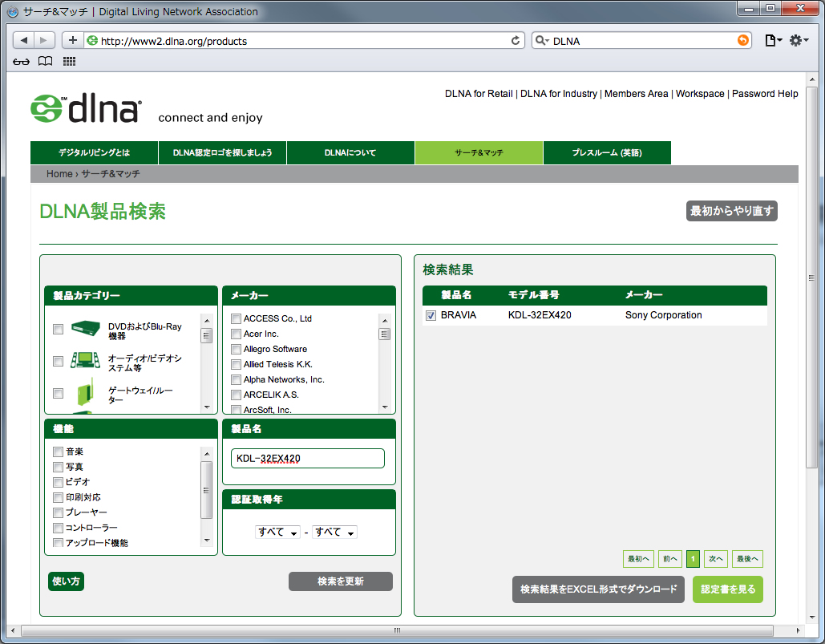Click the 最初からやり直す reset button
This screenshot has width=825, height=644.
(732, 211)
